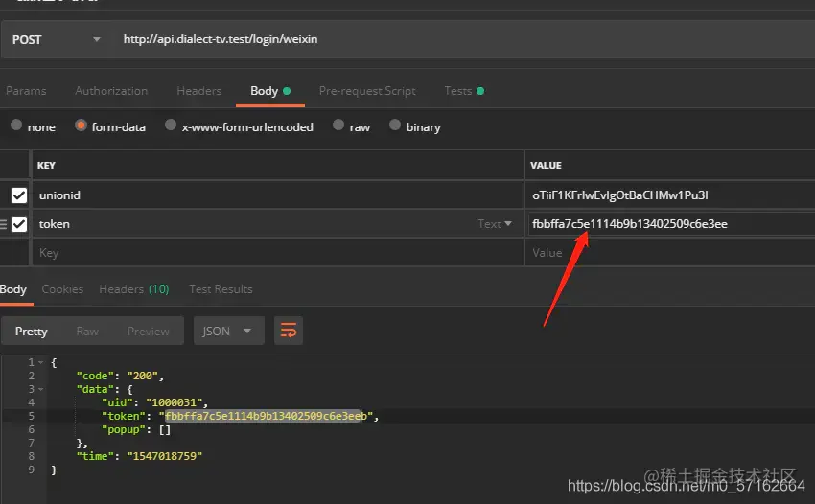This screenshot has height=504, width=815.
Task: Select the request Body tab
Action: coord(270,91)
